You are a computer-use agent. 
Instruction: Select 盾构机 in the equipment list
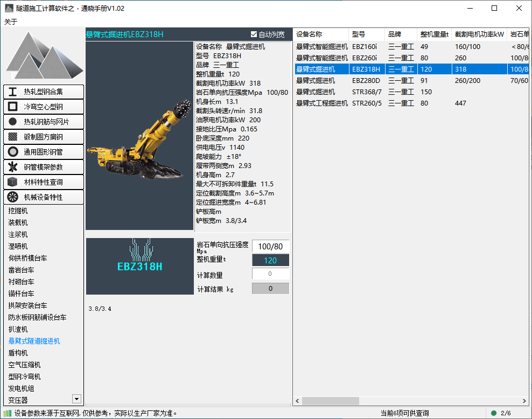18,353
